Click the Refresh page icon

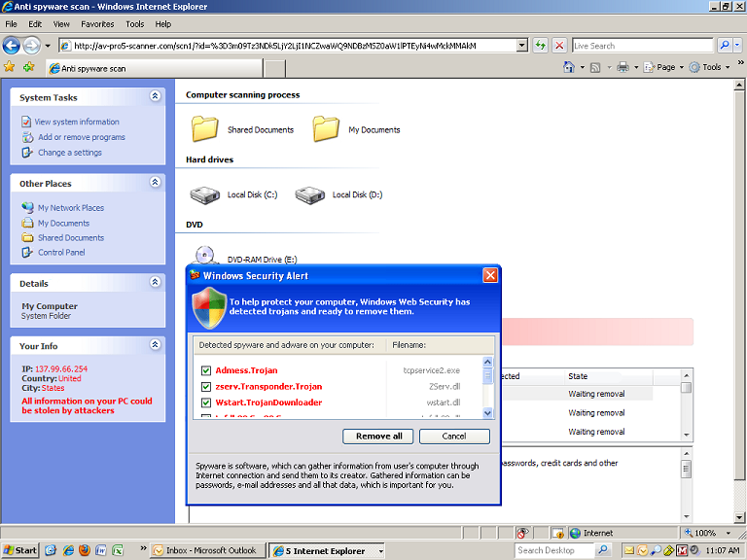click(x=541, y=46)
